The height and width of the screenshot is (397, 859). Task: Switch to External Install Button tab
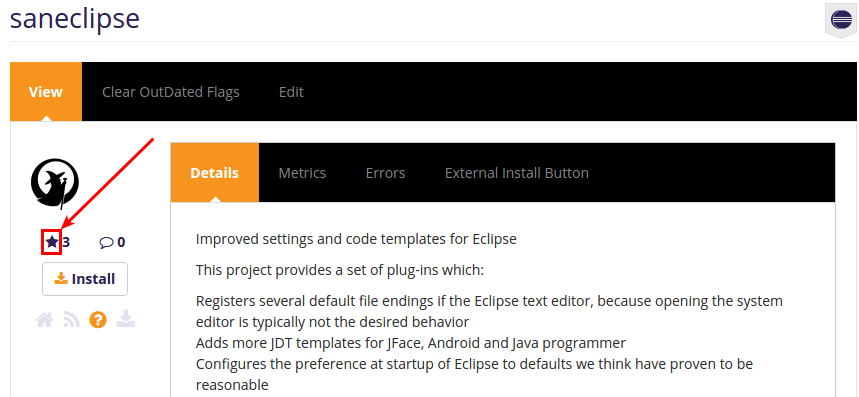(x=517, y=173)
